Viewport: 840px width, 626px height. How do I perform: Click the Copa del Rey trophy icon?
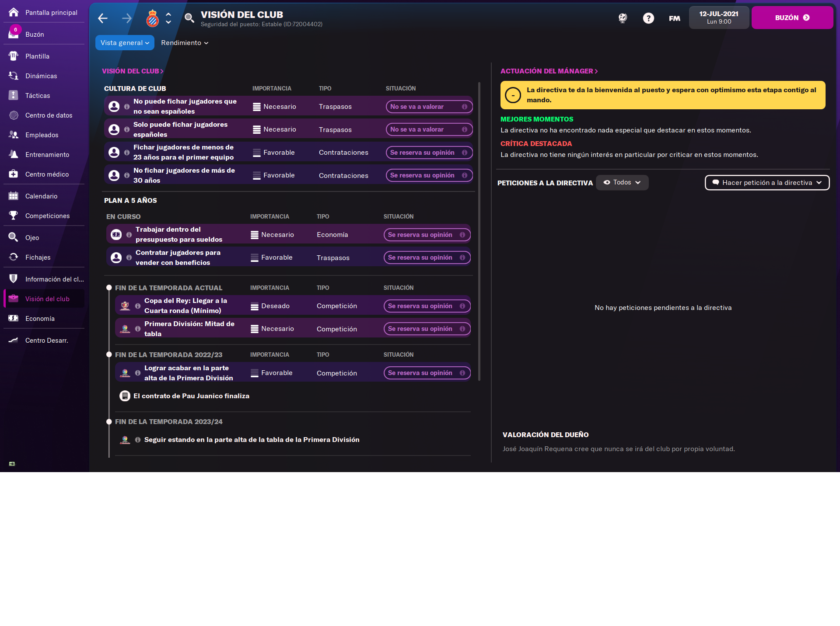(125, 306)
